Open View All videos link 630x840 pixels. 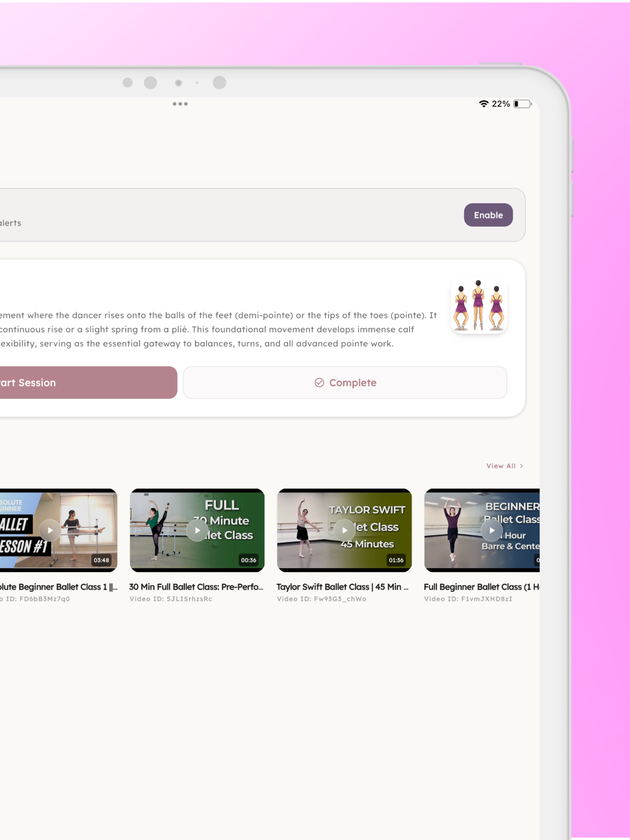[x=505, y=466]
